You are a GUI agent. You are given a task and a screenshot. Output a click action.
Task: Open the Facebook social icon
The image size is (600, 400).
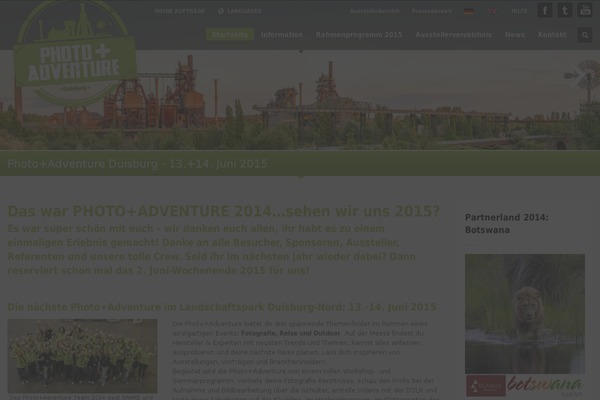545,10
